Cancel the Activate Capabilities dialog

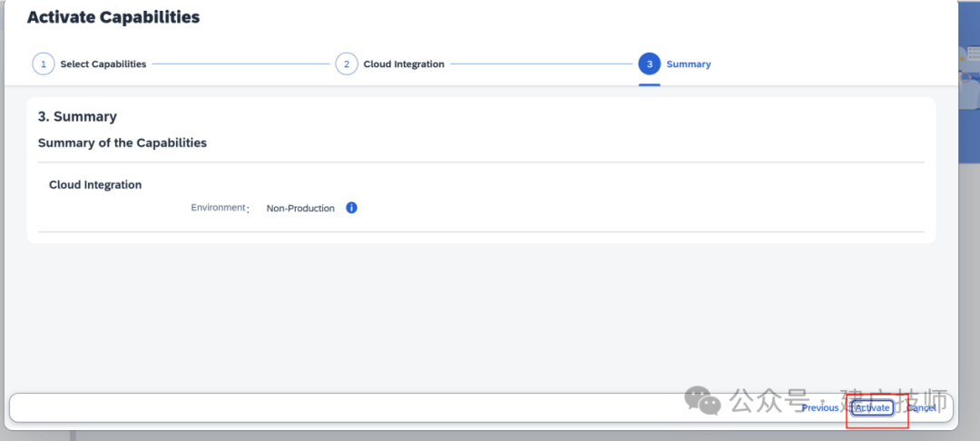(x=921, y=407)
